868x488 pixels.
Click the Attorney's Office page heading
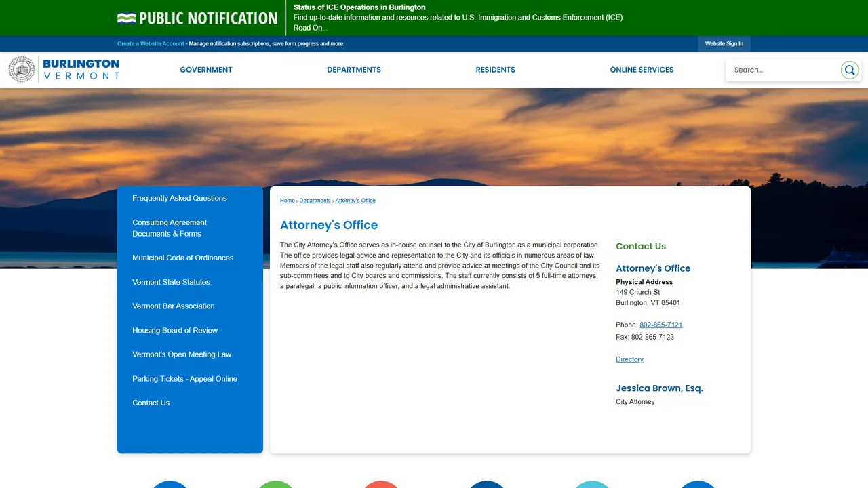click(x=329, y=225)
